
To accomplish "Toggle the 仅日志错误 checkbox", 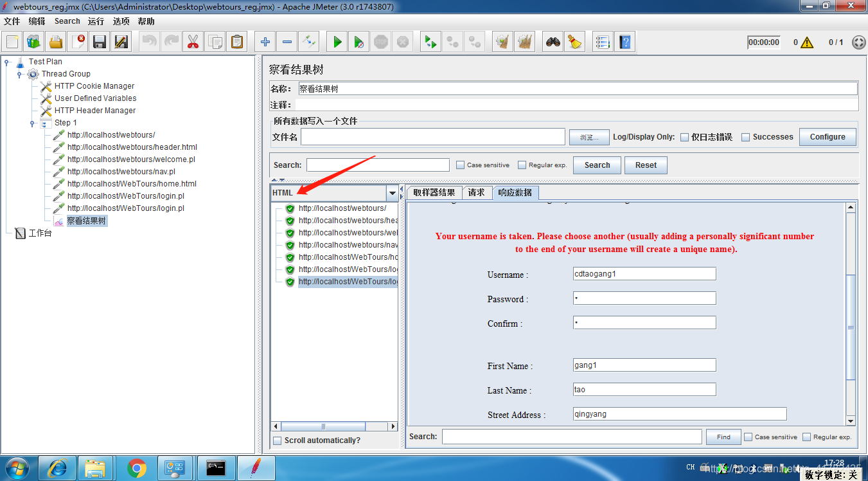I will pos(684,137).
